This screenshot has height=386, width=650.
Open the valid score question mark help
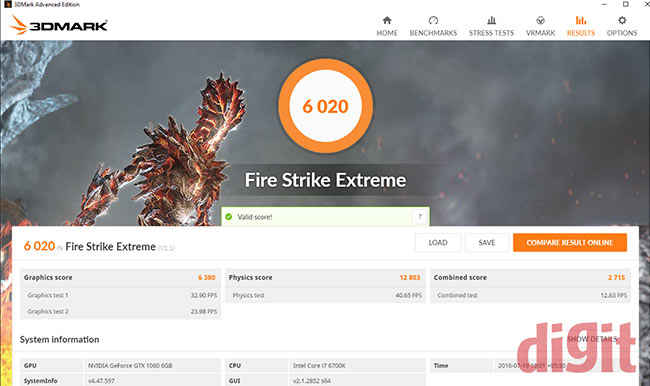420,216
